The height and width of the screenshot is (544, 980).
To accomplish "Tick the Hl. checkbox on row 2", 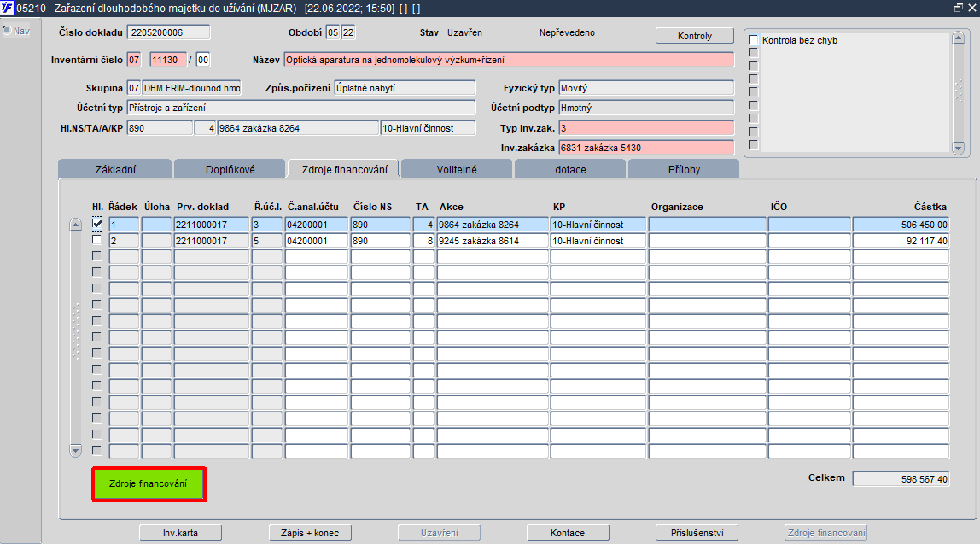I will pyautogui.click(x=96, y=239).
